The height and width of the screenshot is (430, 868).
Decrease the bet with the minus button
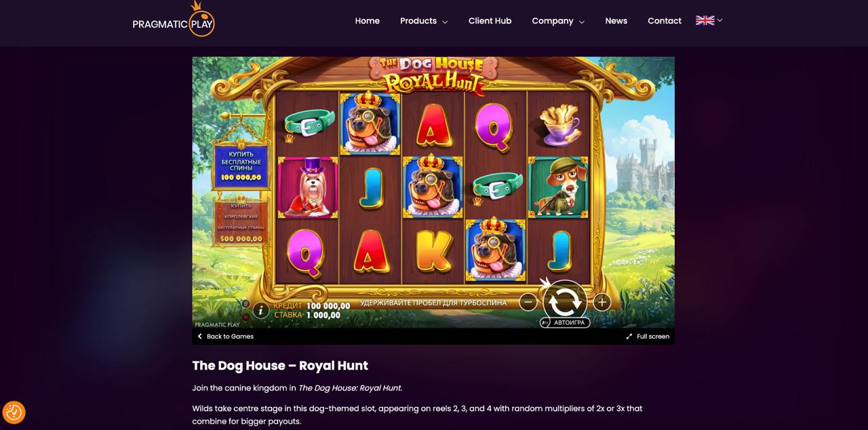(x=528, y=302)
